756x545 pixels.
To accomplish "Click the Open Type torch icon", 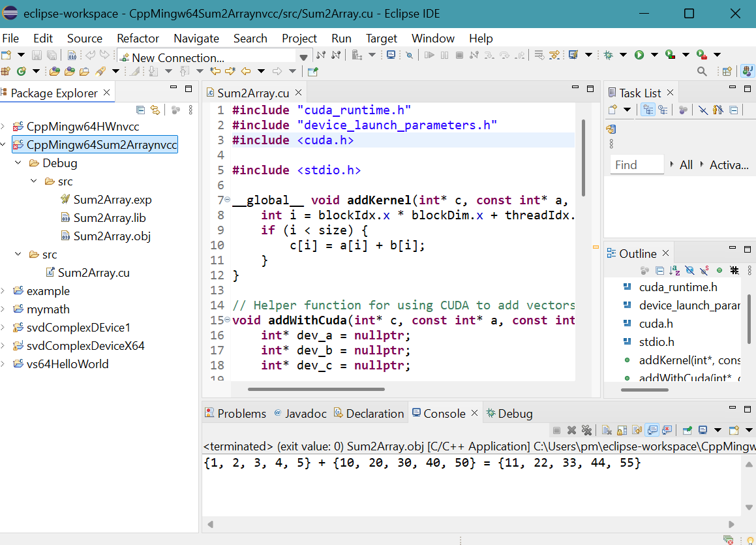I will 100,71.
